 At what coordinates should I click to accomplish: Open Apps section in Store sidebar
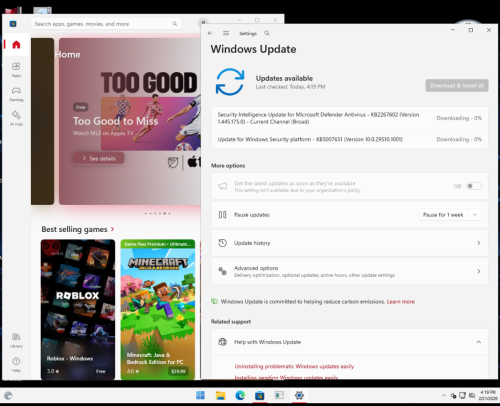click(16, 70)
